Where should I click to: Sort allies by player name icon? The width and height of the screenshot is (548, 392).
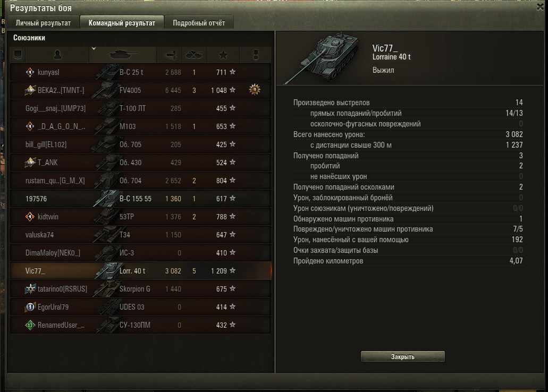tap(57, 55)
